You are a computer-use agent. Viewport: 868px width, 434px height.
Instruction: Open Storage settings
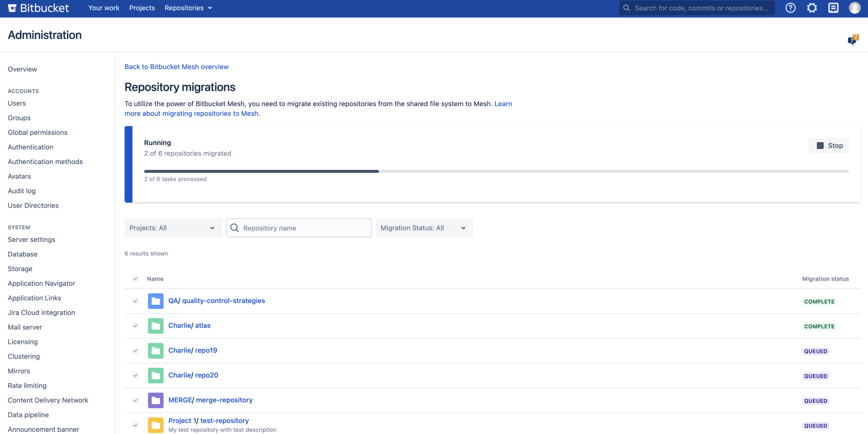pos(20,269)
